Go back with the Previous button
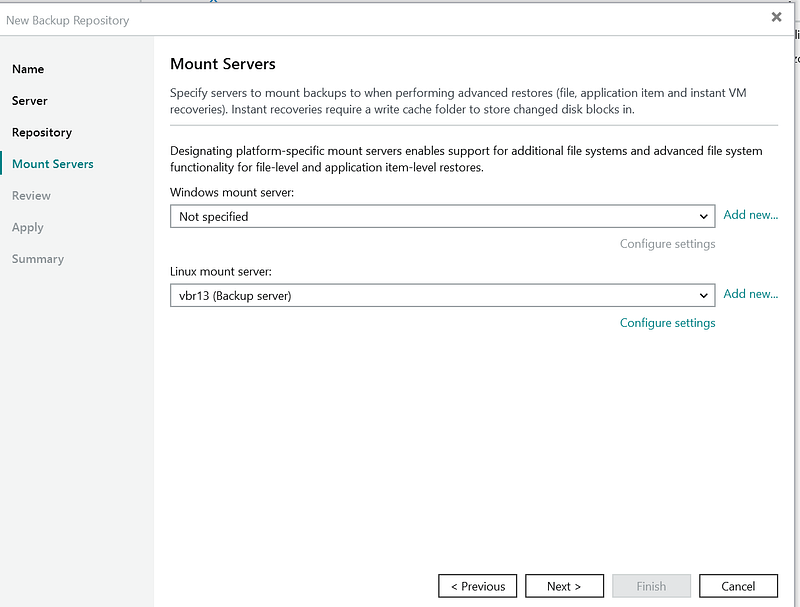The image size is (800, 607). coord(478,586)
